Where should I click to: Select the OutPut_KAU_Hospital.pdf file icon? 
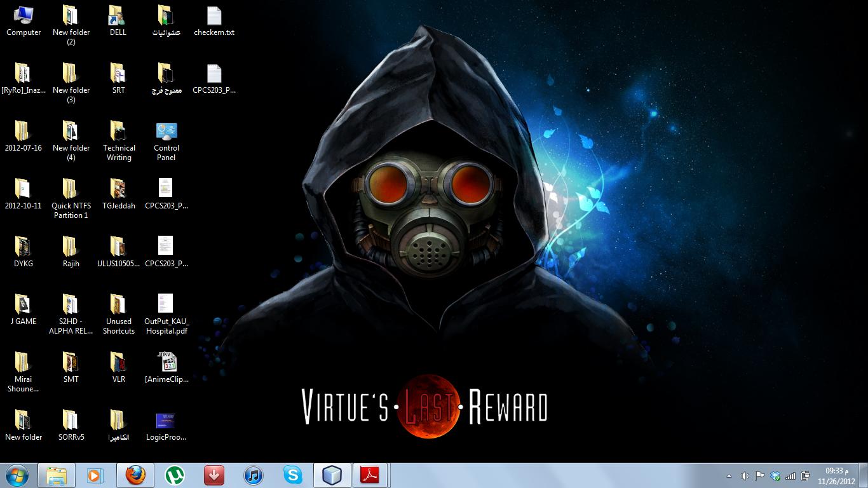(x=166, y=315)
